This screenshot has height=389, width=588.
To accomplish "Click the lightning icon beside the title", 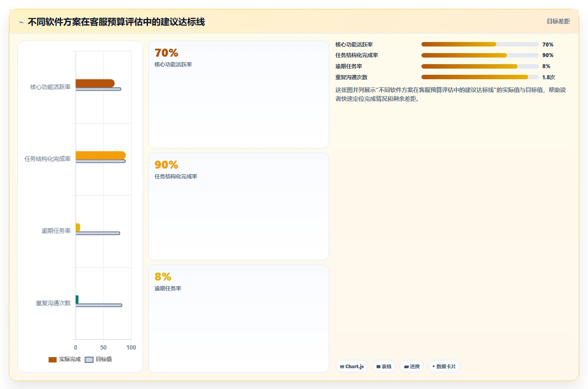I will [21, 22].
